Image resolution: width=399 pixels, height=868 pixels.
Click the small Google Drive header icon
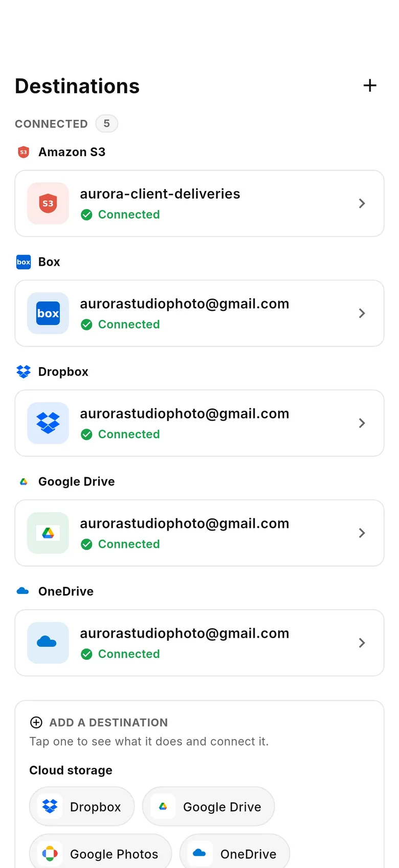[x=24, y=481]
